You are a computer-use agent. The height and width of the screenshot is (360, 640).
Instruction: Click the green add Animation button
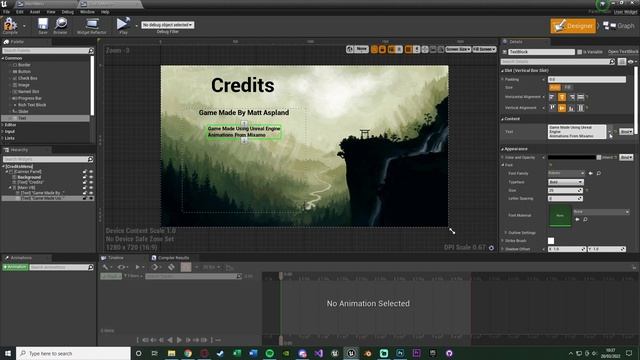coord(15,267)
